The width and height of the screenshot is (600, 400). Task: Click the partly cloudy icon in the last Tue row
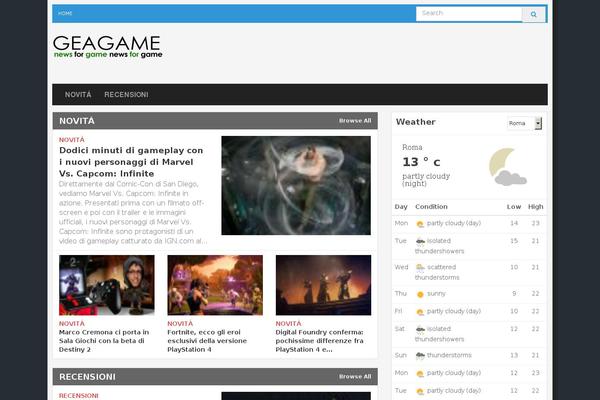(420, 391)
